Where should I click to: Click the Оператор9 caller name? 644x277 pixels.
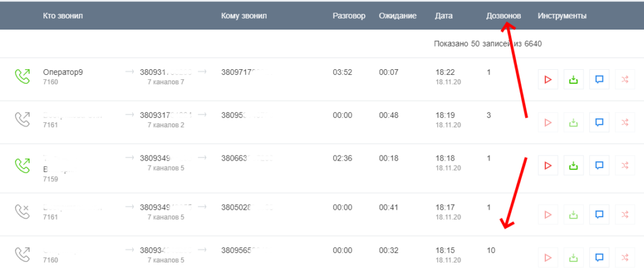click(63, 72)
